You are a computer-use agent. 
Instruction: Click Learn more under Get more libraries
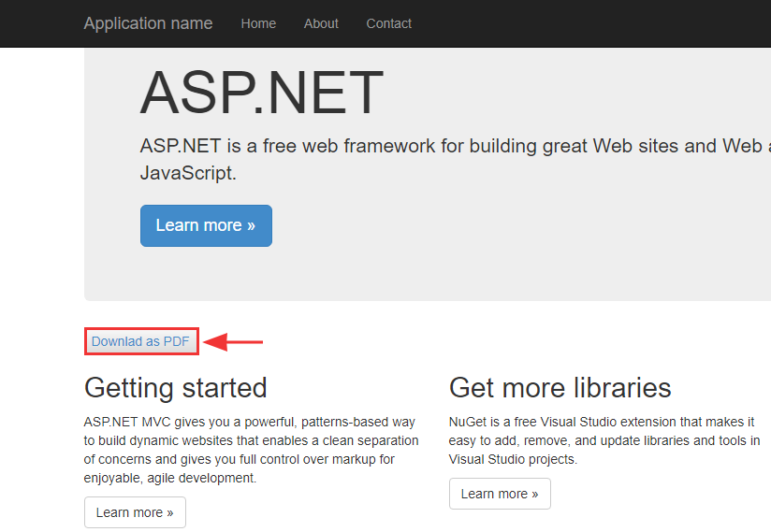[500, 494]
